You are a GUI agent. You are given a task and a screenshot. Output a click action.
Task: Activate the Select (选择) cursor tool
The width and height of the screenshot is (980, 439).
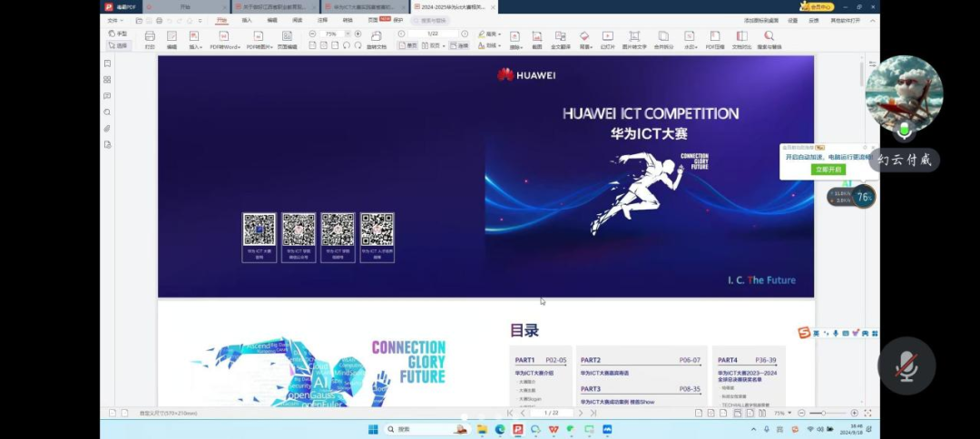117,45
